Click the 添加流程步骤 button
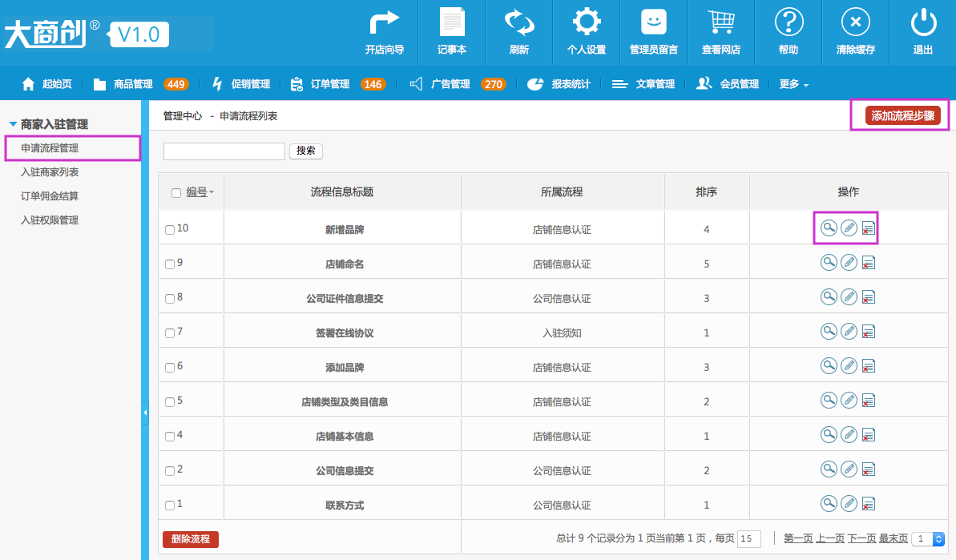The height and width of the screenshot is (560, 956). pos(902,116)
